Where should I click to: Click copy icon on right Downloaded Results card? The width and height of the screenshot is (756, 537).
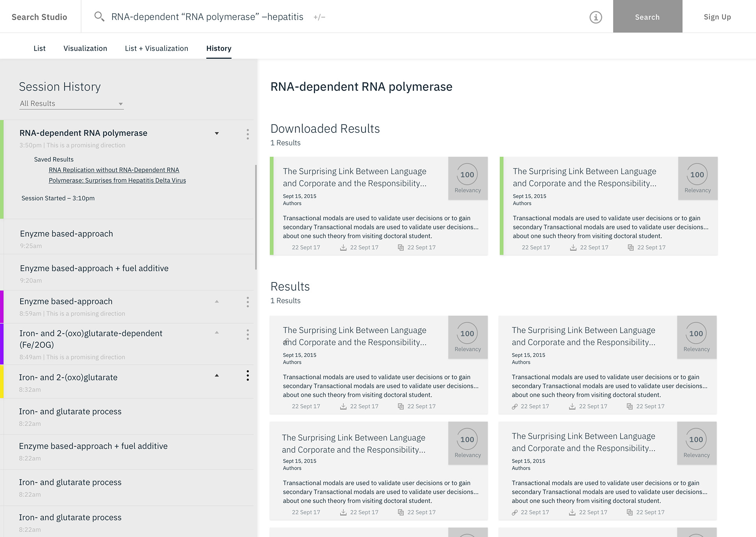coord(631,247)
